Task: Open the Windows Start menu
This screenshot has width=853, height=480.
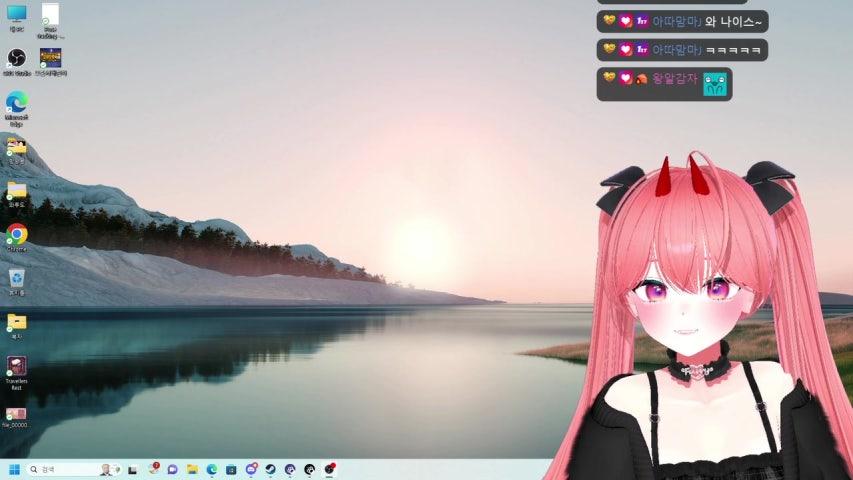Action: click(x=15, y=469)
